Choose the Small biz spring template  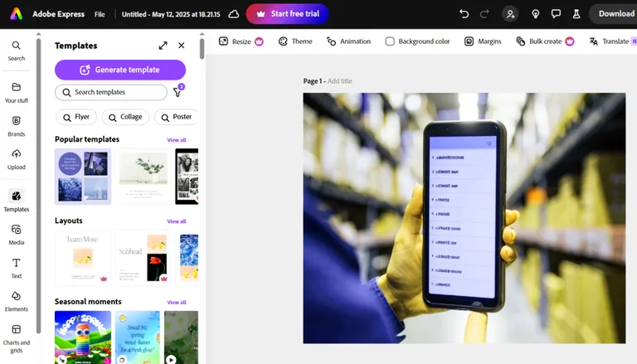pos(138,337)
